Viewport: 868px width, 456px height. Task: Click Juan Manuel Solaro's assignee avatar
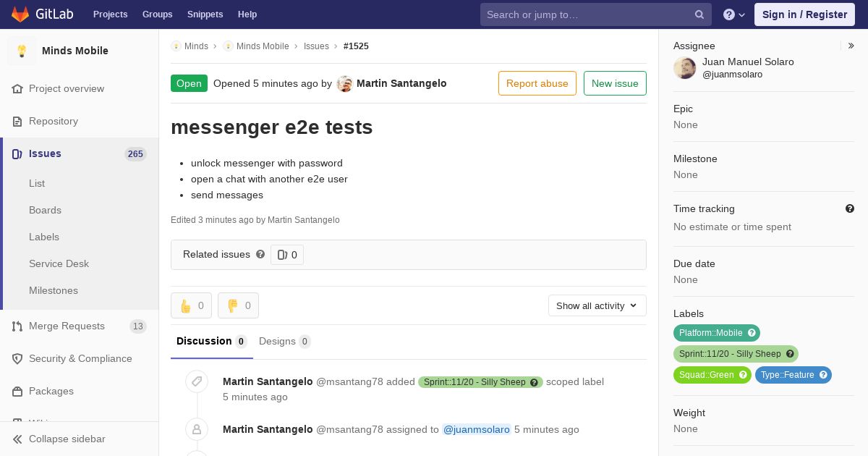click(685, 68)
